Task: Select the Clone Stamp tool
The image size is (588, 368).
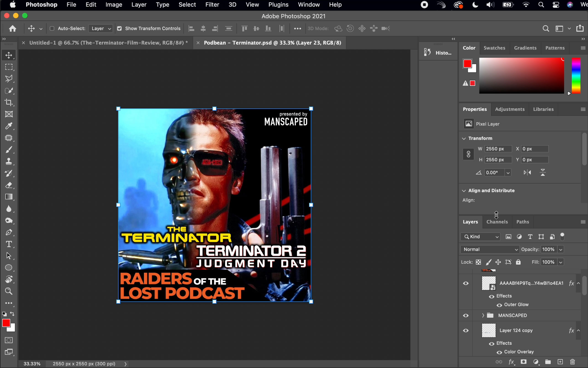Action: coord(9,161)
